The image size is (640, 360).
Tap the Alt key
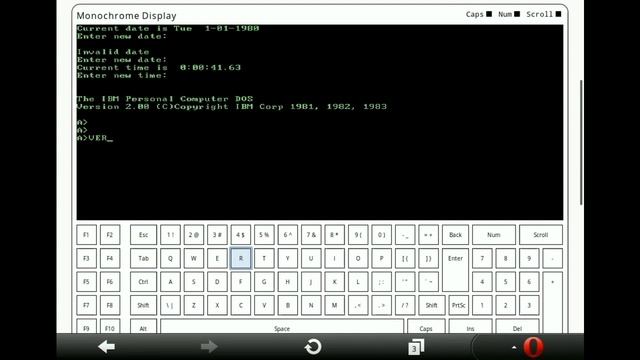click(x=143, y=327)
